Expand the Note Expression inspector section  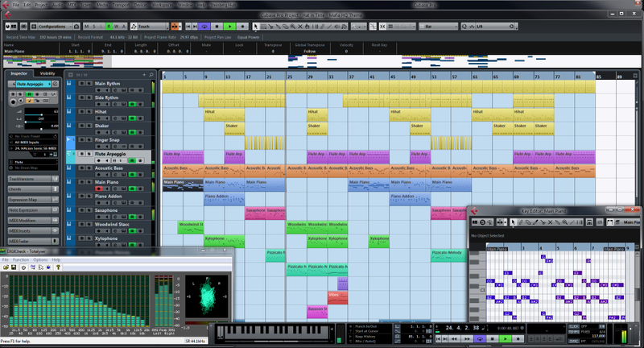point(33,210)
